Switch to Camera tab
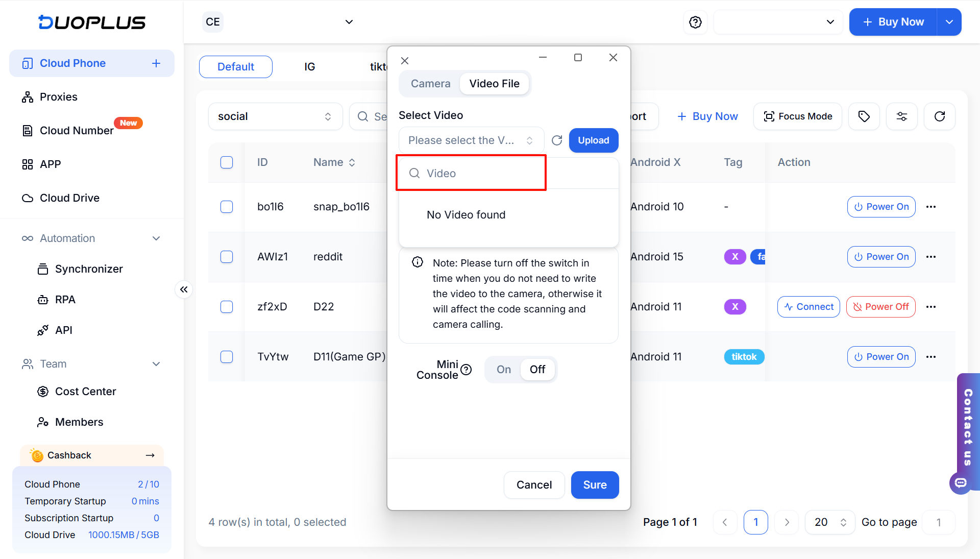980x559 pixels. (x=431, y=84)
